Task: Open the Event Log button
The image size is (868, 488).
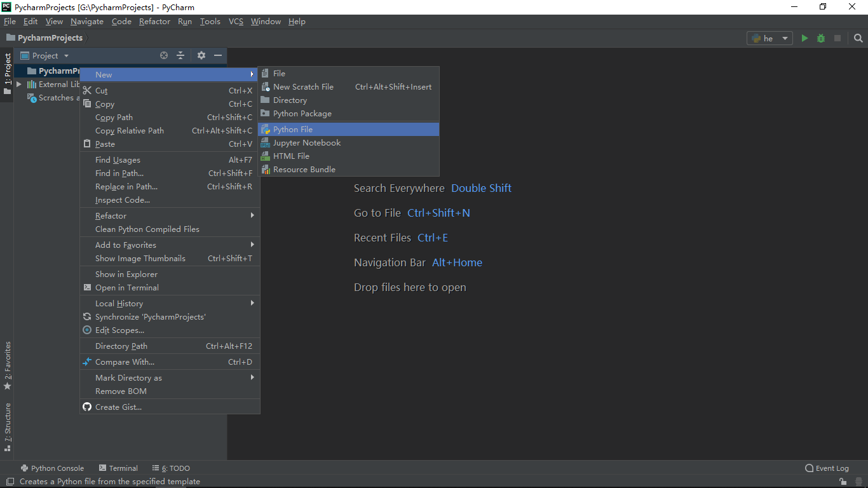Action: point(827,468)
